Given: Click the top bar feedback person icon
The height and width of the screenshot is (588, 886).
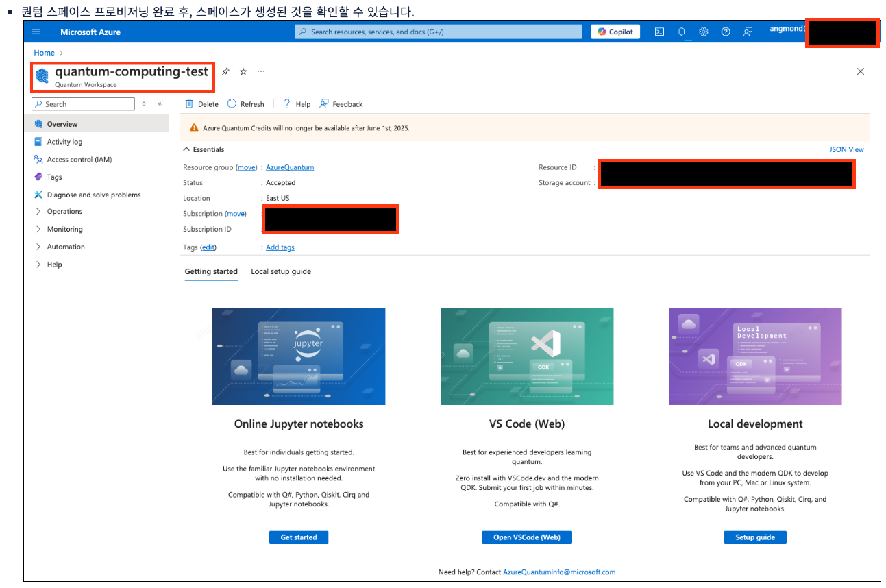Looking at the screenshot, I should [x=748, y=32].
